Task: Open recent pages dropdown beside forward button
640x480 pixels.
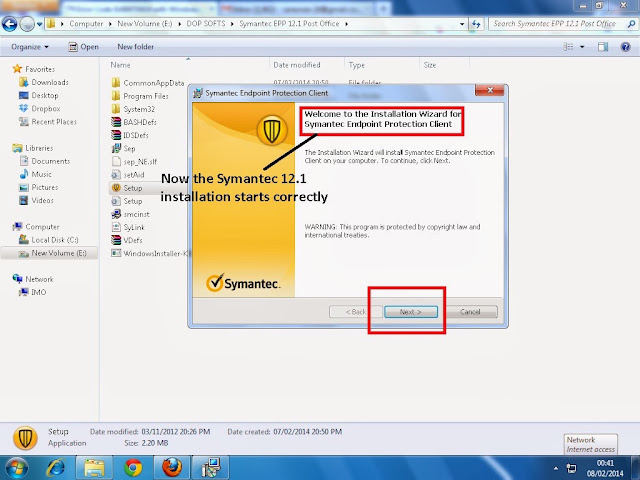Action: click(x=40, y=24)
